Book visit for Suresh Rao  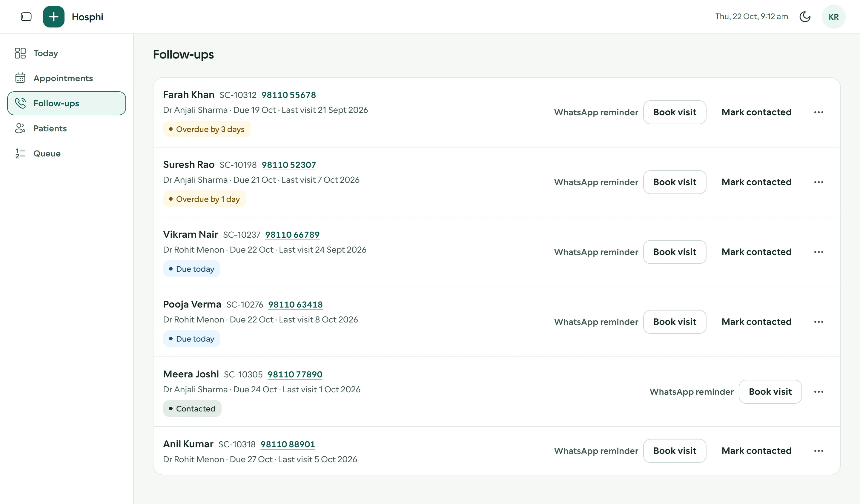point(674,182)
